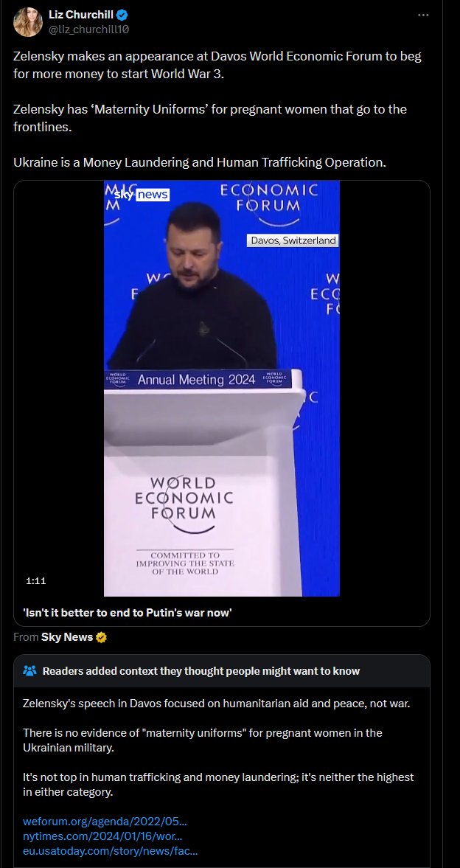The image size is (460, 868).
Task: Open the weforum.org/agenda/2022/05 link
Action: point(105,821)
